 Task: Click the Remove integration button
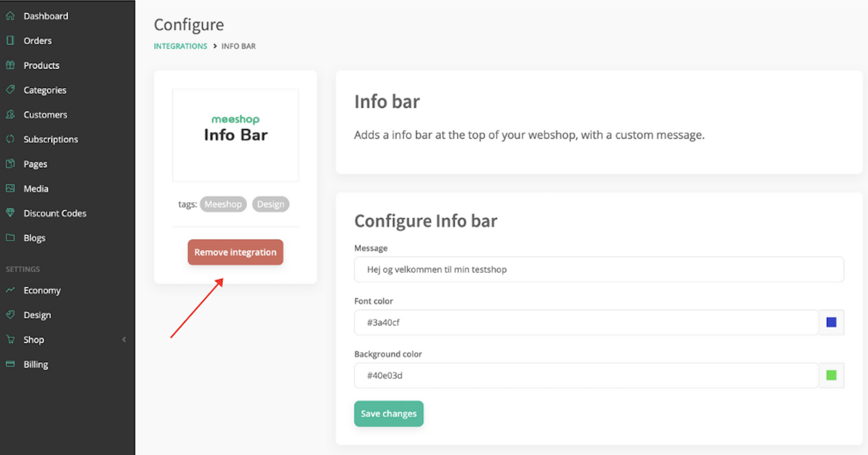(235, 252)
